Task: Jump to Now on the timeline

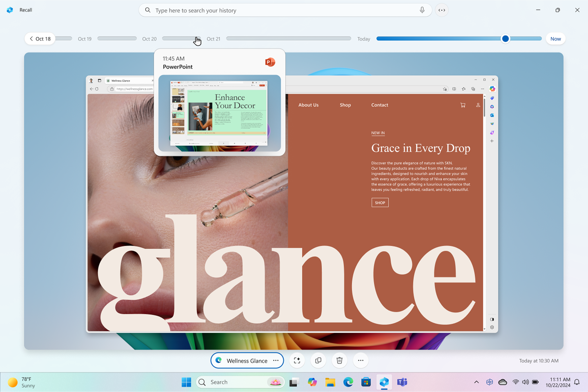Action: pyautogui.click(x=556, y=38)
